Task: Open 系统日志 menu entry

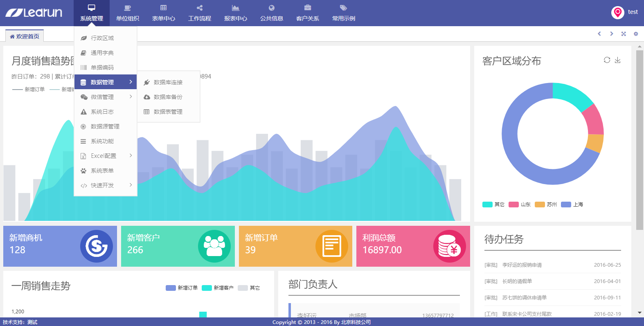Action: tap(106, 112)
